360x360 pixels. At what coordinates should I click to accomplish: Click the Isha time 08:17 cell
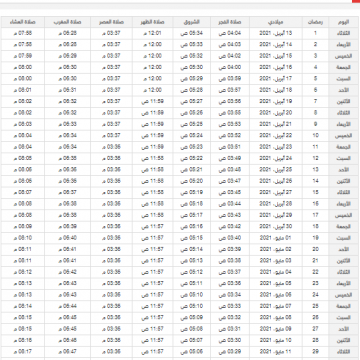pyautogui.click(x=23, y=352)
